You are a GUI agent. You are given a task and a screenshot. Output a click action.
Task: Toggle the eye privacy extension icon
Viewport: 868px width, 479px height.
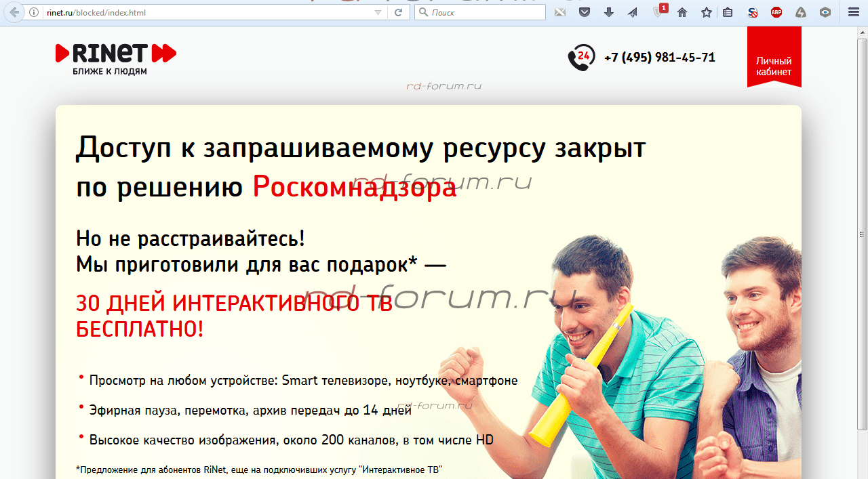825,12
